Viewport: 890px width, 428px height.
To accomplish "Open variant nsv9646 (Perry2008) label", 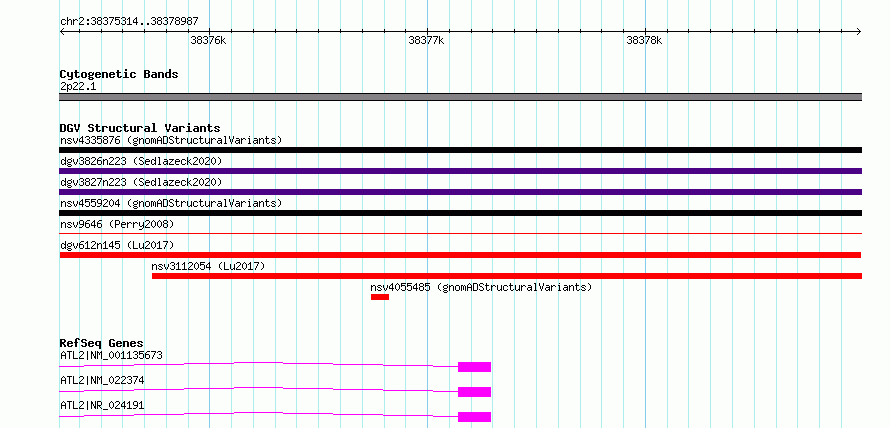I will [117, 224].
